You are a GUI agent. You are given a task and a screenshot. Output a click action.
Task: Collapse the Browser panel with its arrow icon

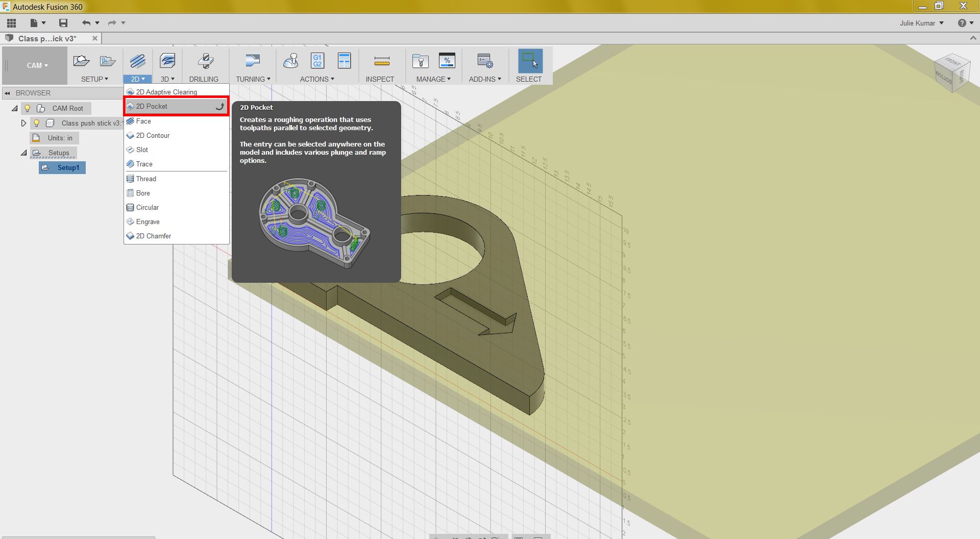pos(7,92)
